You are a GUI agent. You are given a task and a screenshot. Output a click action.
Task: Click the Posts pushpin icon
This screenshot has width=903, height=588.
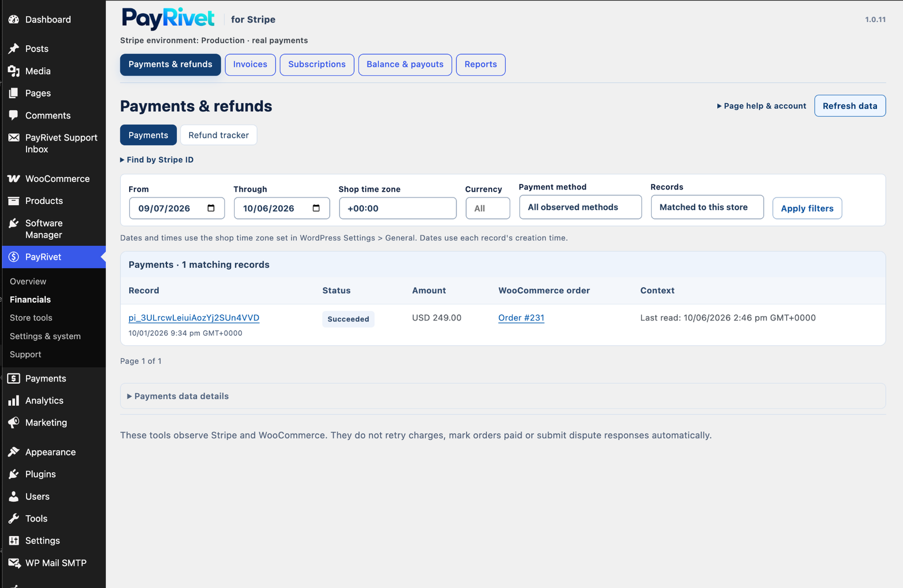[14, 49]
